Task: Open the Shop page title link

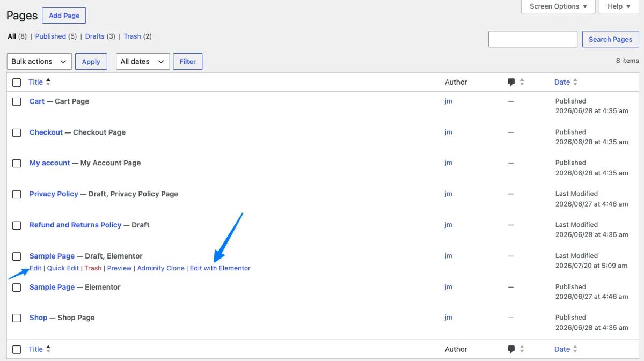Action: (x=39, y=318)
